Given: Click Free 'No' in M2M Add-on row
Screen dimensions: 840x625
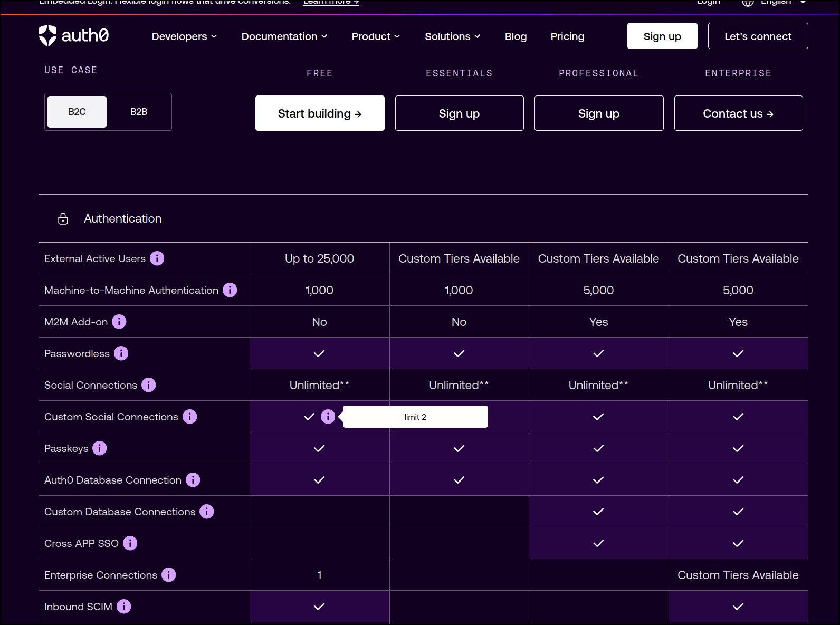Looking at the screenshot, I should tap(320, 322).
